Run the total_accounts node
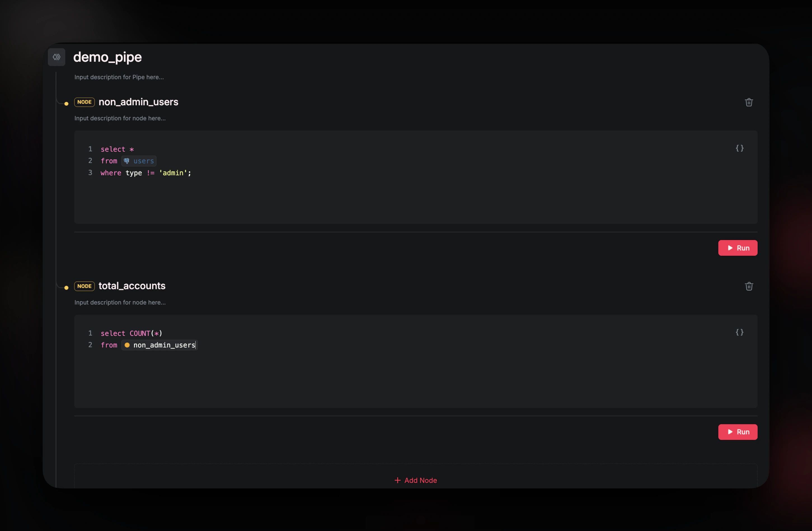This screenshot has height=531, width=812. point(738,432)
